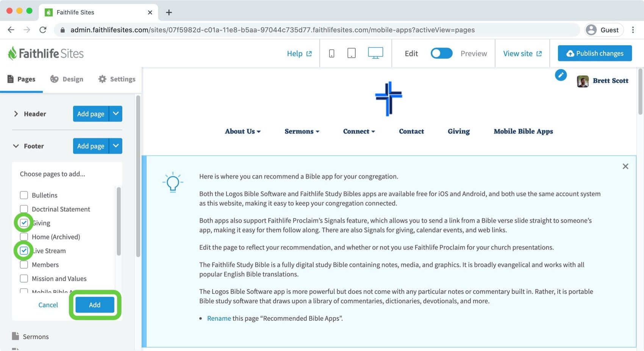Click Header Add page button
The height and width of the screenshot is (351, 644).
point(91,114)
